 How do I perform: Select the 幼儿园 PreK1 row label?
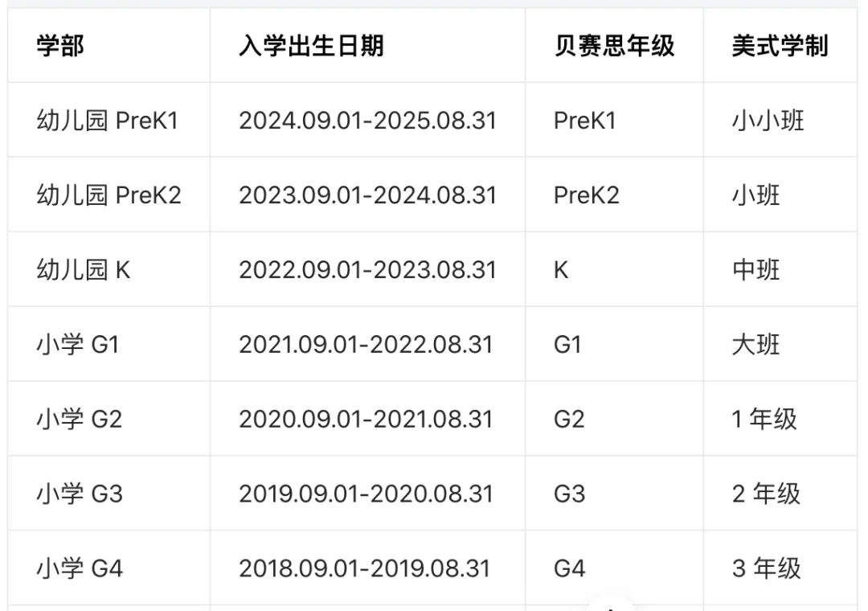tap(108, 121)
